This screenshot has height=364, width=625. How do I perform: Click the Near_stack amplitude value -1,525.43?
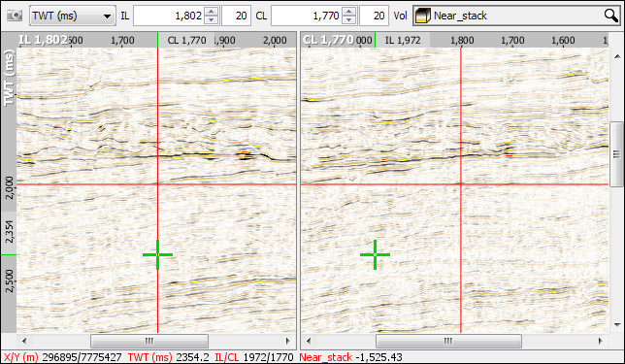click(x=378, y=357)
